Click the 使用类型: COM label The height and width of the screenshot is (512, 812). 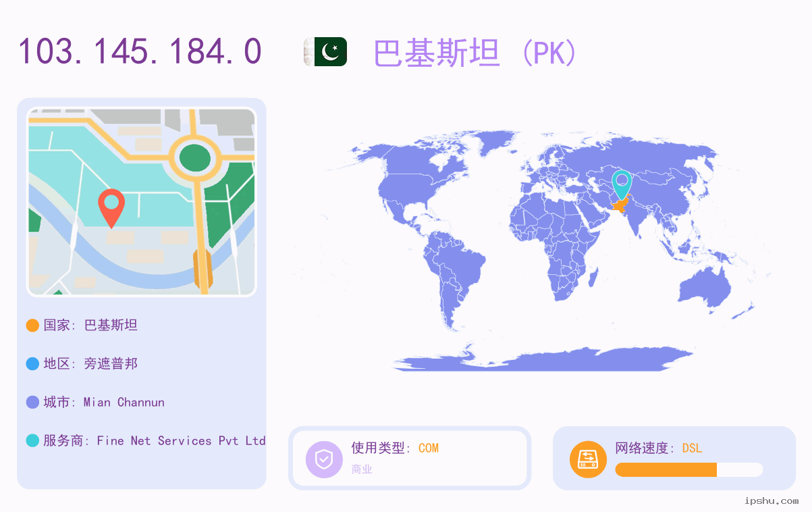tap(395, 448)
